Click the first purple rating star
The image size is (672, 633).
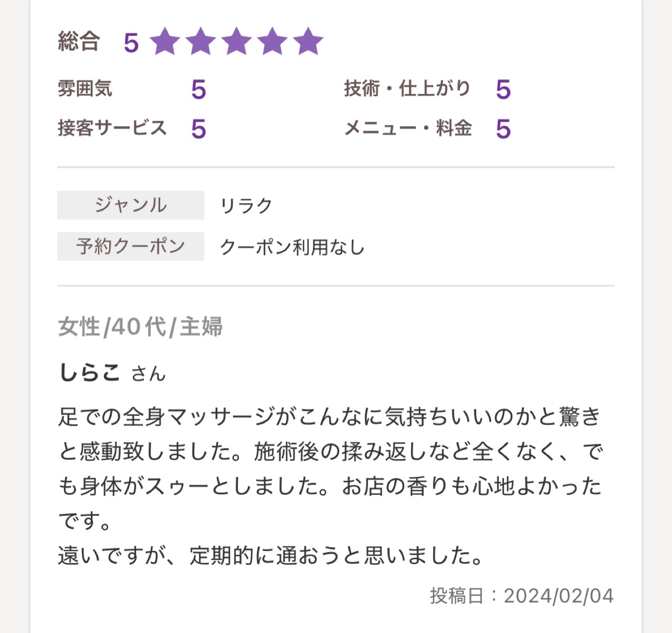point(165,41)
